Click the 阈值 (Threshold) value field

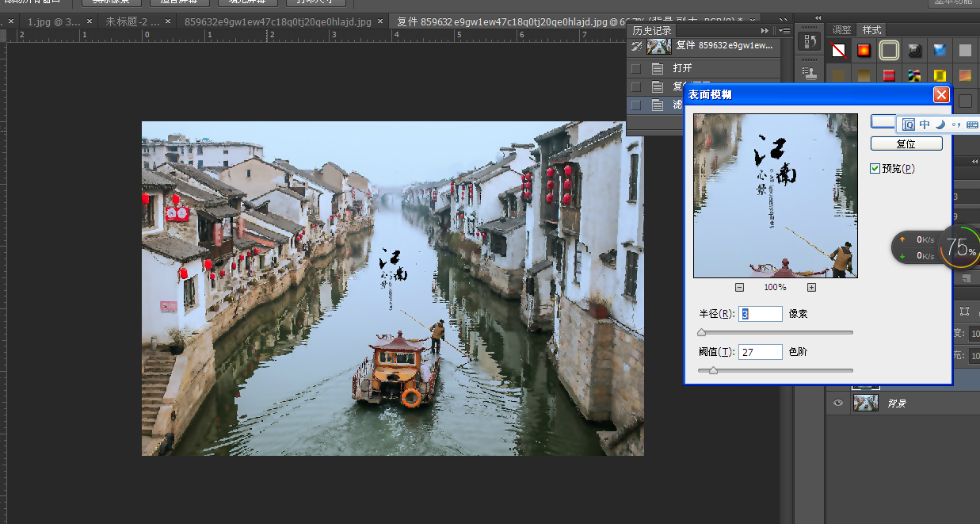(761, 351)
